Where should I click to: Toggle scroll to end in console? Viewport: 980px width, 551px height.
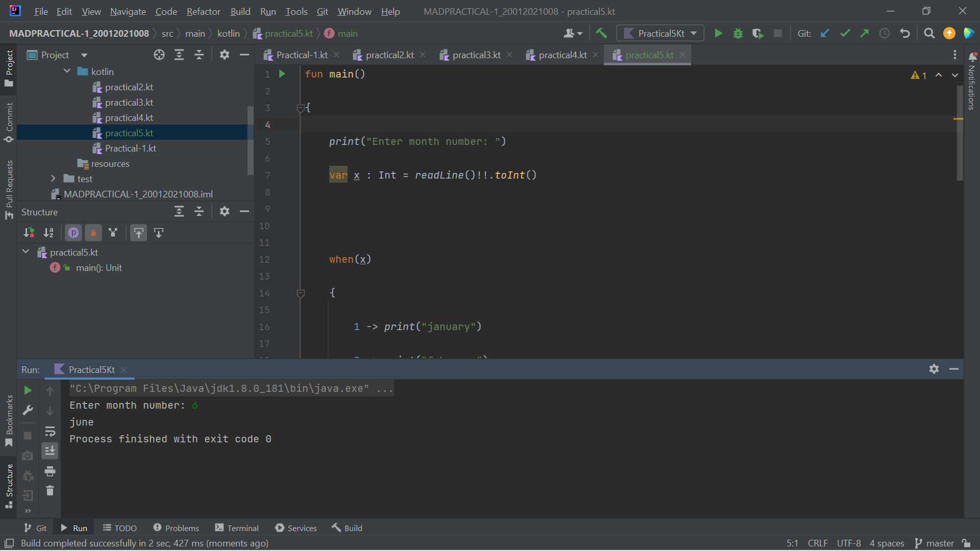coord(50,450)
